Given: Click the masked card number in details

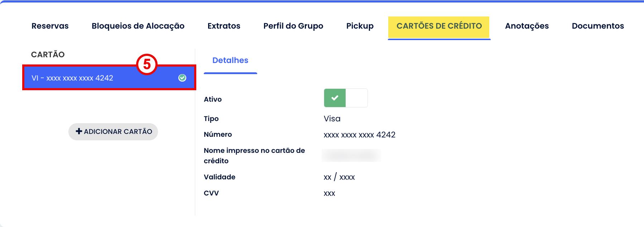Looking at the screenshot, I should coord(359,135).
